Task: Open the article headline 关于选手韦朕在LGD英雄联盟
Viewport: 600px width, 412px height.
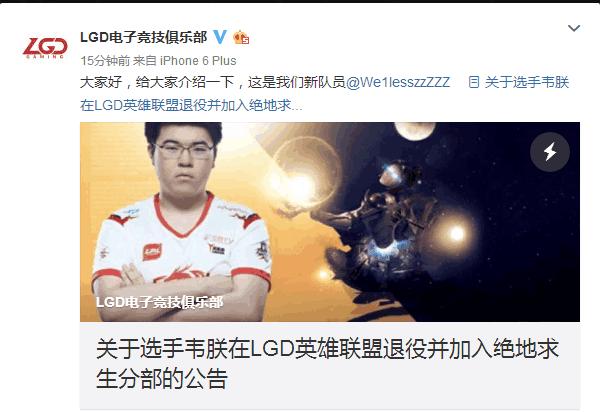Action: [x=327, y=348]
